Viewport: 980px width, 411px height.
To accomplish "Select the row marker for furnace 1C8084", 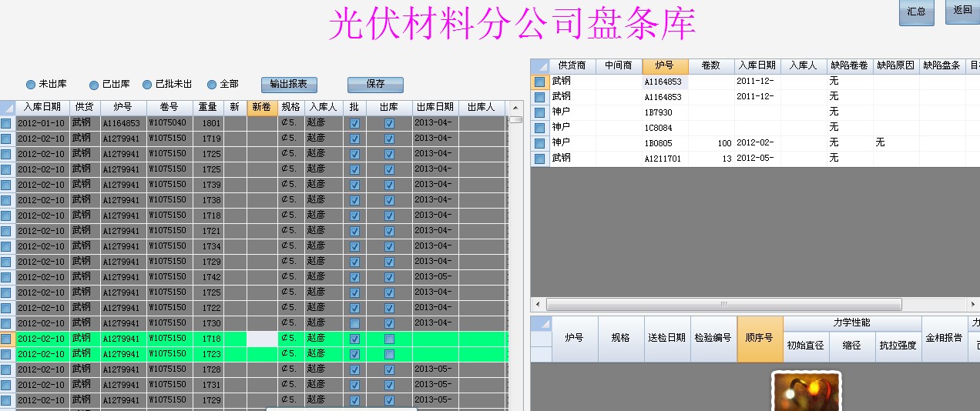I will pyautogui.click(x=540, y=128).
